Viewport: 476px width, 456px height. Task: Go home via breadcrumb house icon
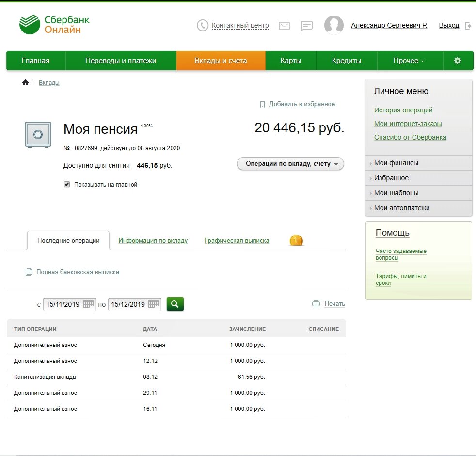25,82
